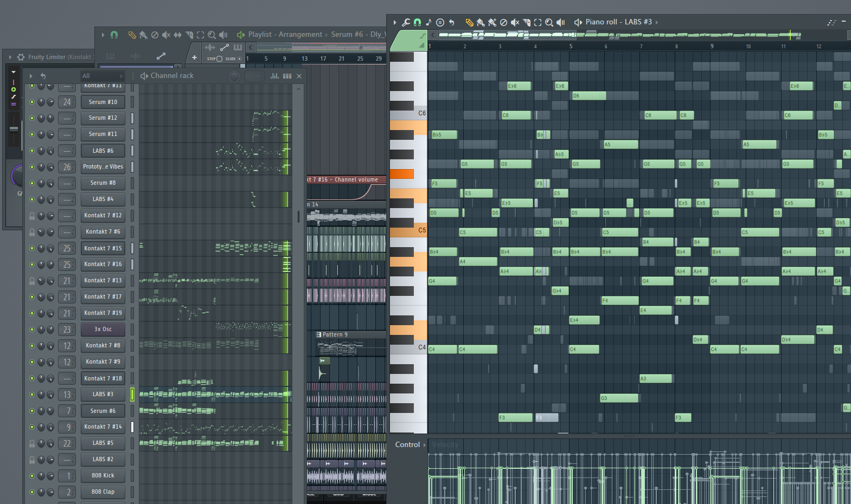Viewport: 851px width, 504px height.
Task: Click the 808 Kick channel button
Action: point(103,476)
